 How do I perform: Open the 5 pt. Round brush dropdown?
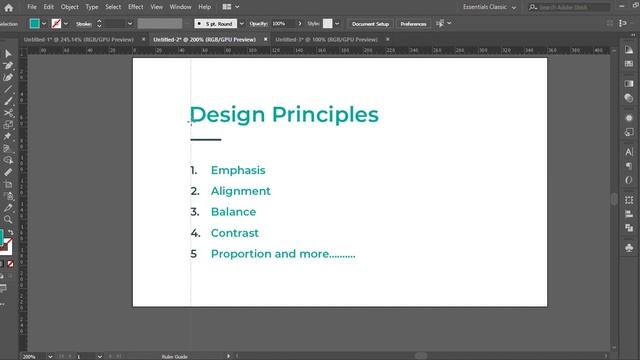coord(242,24)
